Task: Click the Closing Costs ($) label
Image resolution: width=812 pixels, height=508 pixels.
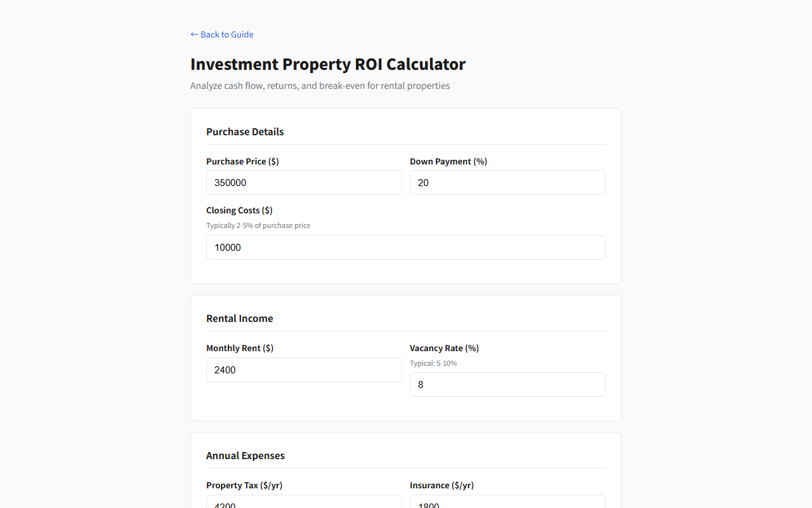Action: click(x=239, y=210)
